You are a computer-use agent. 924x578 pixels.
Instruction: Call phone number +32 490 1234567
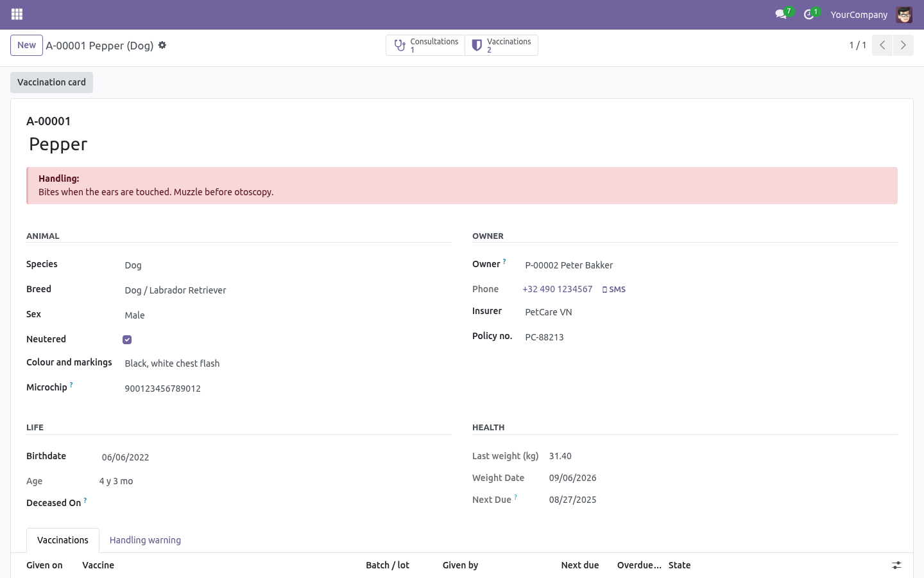coord(558,289)
